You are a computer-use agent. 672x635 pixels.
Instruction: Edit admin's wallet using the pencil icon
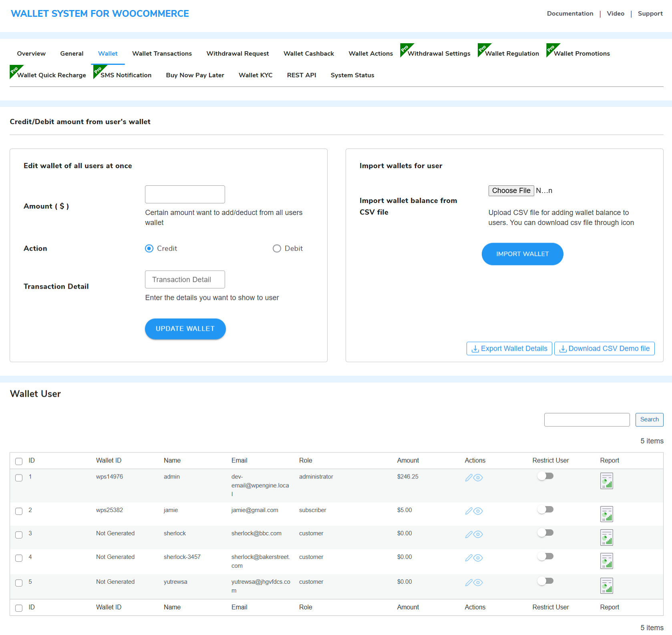pyautogui.click(x=469, y=478)
